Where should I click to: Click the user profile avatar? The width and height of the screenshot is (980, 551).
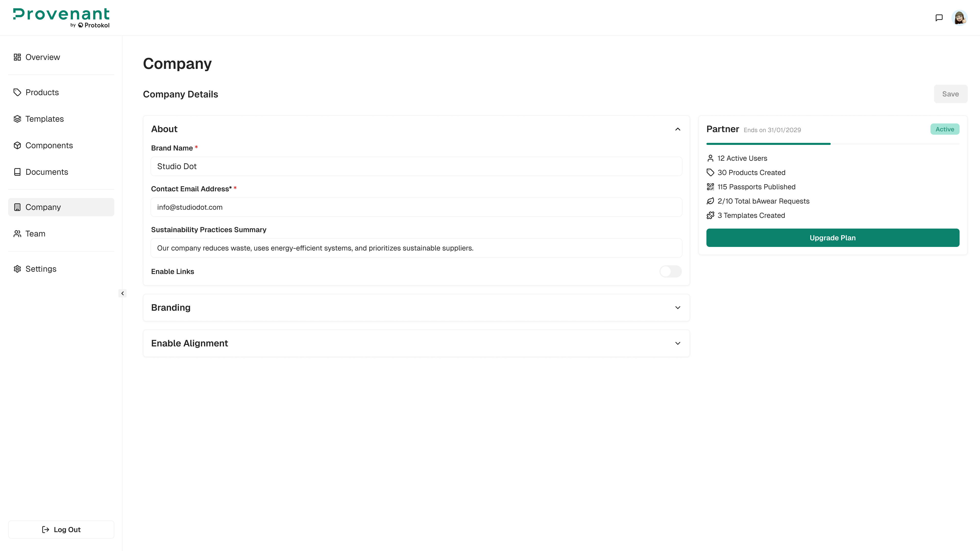click(x=959, y=18)
